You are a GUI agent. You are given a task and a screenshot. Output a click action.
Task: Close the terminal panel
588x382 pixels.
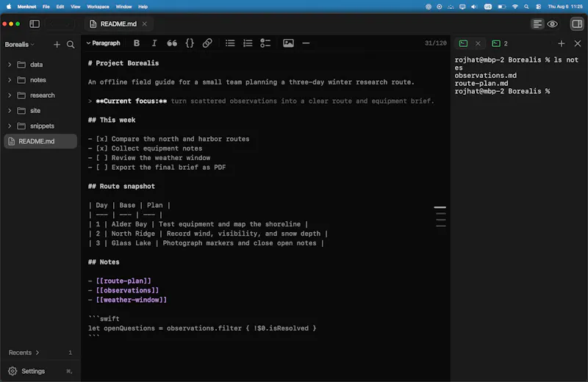(578, 43)
